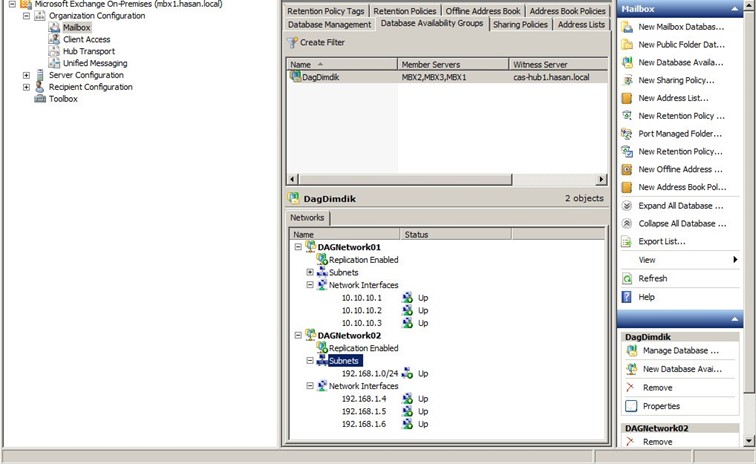Image resolution: width=756 pixels, height=464 pixels.
Task: Click the Server Configuration icon
Action: coord(40,75)
